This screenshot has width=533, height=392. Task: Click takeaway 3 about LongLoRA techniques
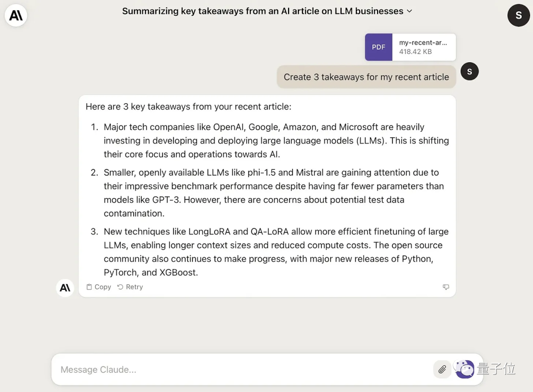[276, 252]
